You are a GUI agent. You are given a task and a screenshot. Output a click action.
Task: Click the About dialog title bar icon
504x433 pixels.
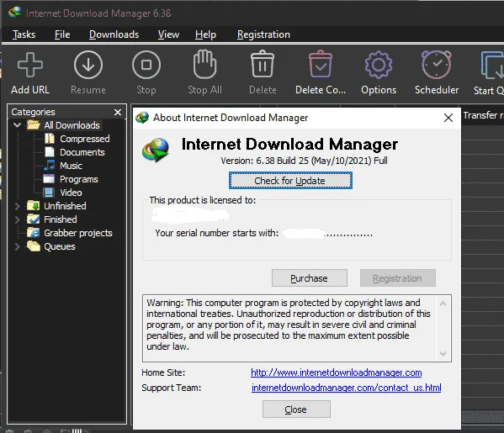coord(142,118)
